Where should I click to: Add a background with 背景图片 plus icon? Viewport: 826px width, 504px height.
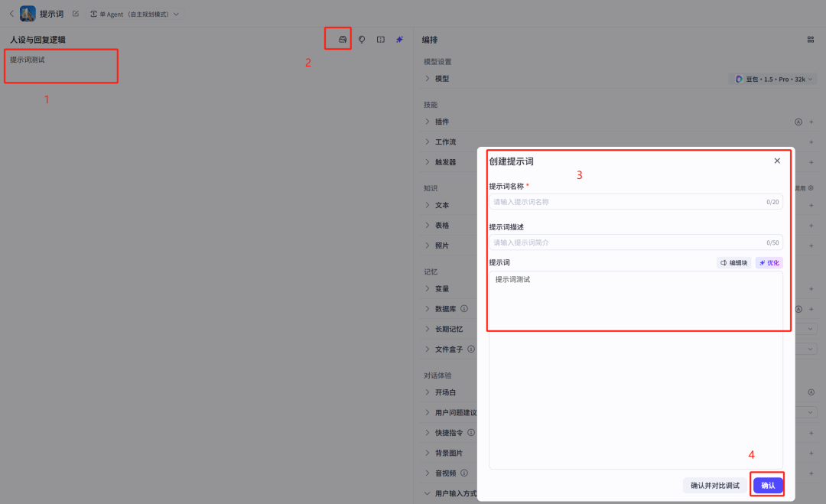811,453
